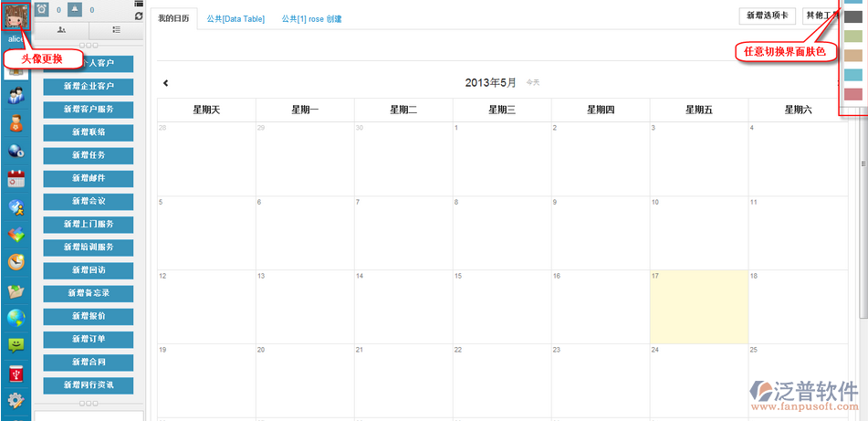Click 新增备忘录 button
This screenshot has height=421, width=868.
tap(89, 293)
